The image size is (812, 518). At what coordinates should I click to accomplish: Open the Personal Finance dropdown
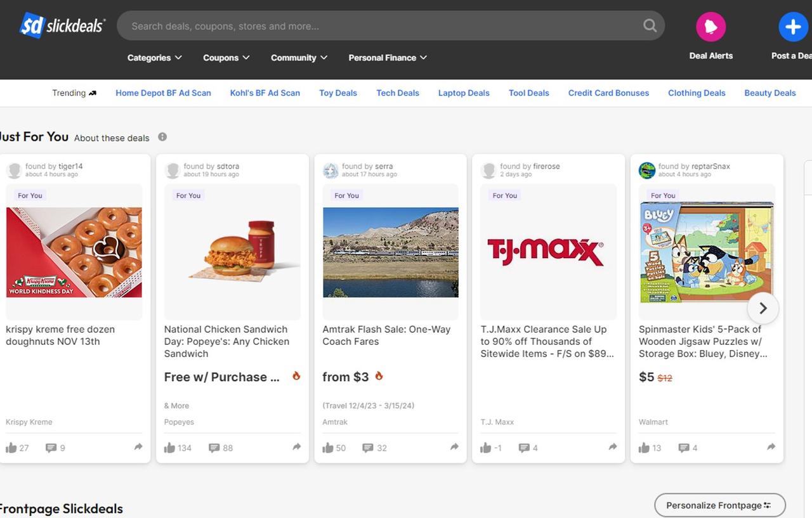coord(388,58)
